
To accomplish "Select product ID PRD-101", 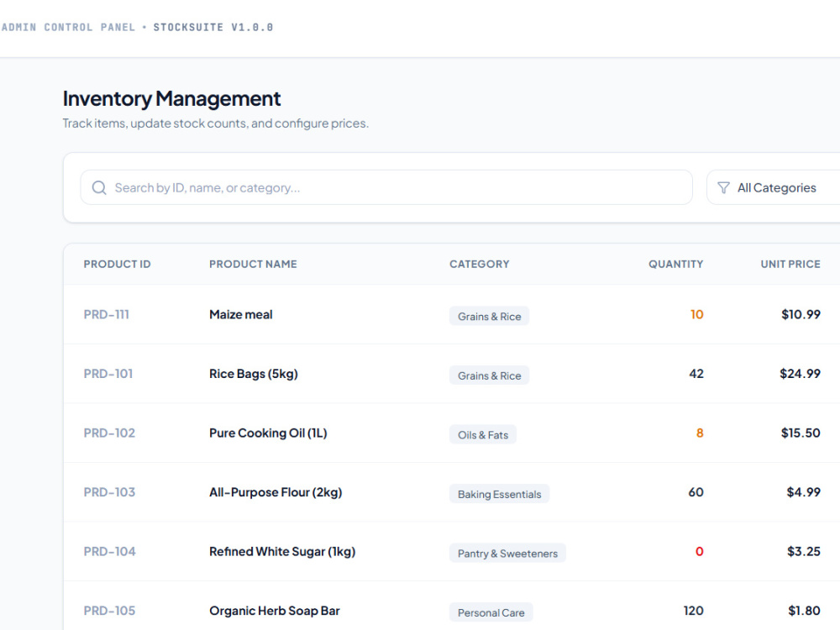I will 108,374.
